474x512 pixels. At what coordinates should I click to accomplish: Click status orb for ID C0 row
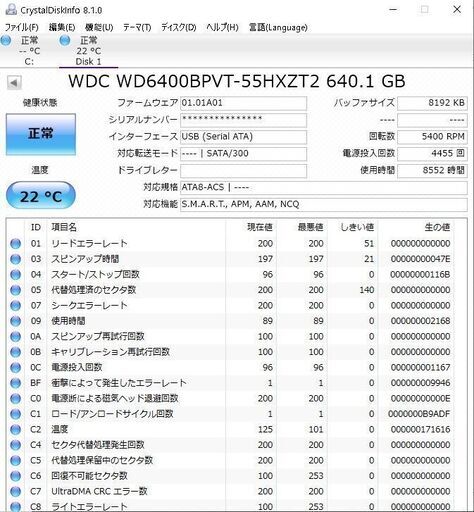15,399
